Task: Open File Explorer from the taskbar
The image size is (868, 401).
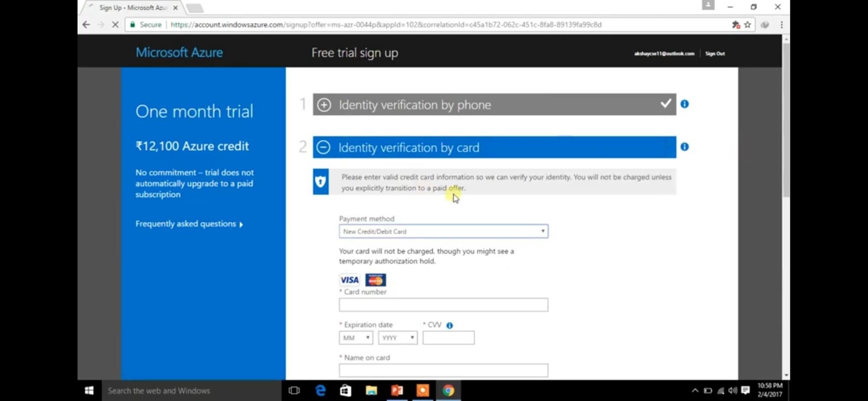Action: point(371,391)
